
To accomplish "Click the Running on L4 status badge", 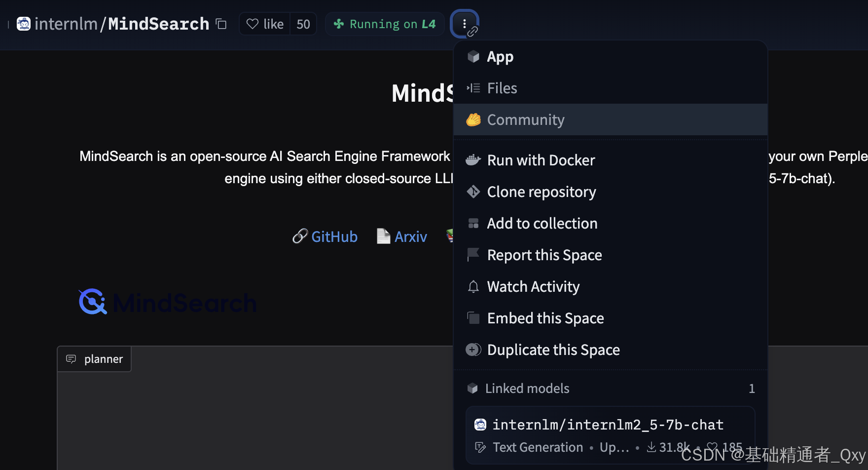I will point(385,24).
